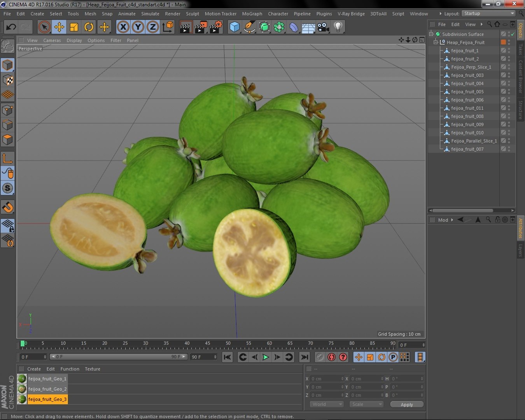Click the Undo arrow icon

(11, 27)
